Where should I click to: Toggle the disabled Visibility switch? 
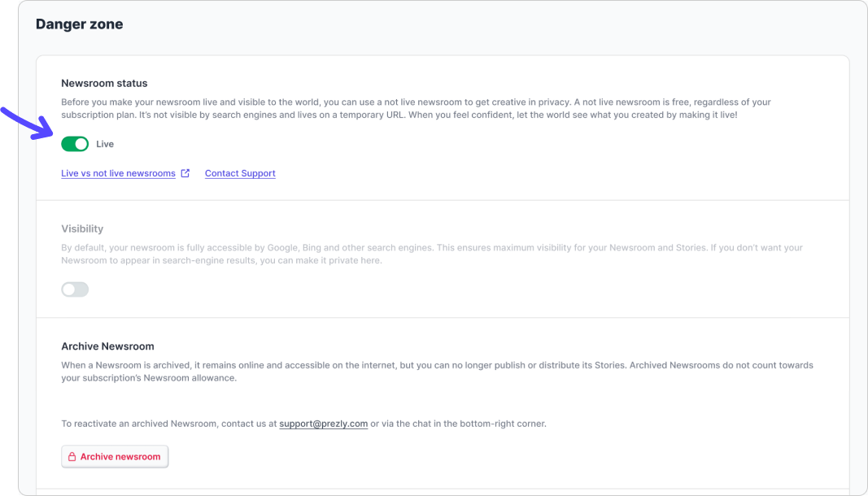[x=75, y=289]
